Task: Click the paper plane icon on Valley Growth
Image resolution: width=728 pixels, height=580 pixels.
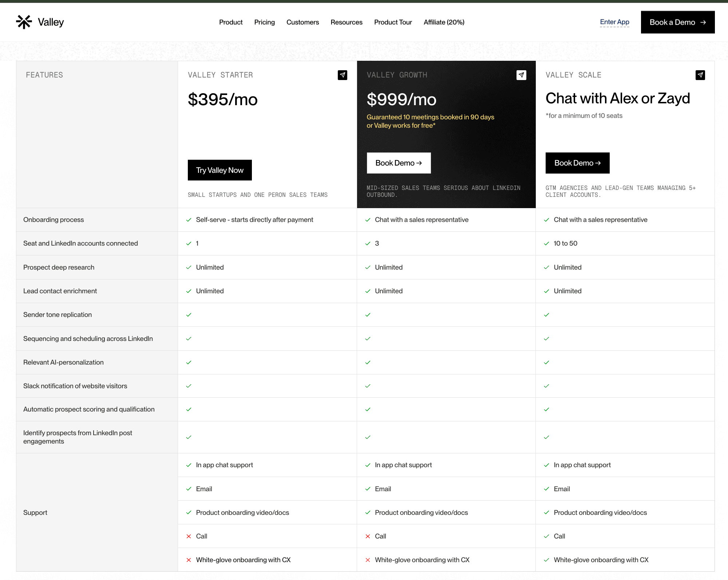Action: pos(521,75)
